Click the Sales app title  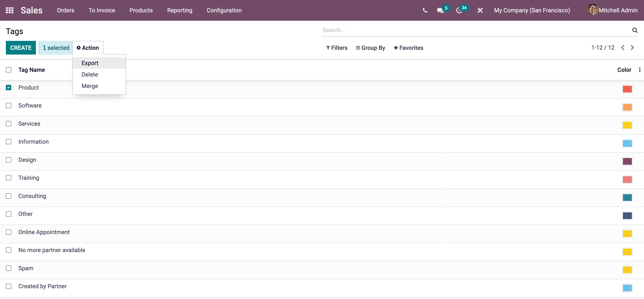click(31, 10)
